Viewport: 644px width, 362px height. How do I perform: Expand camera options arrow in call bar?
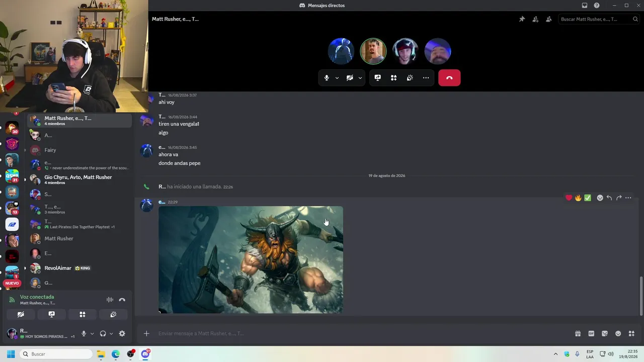[x=360, y=78]
